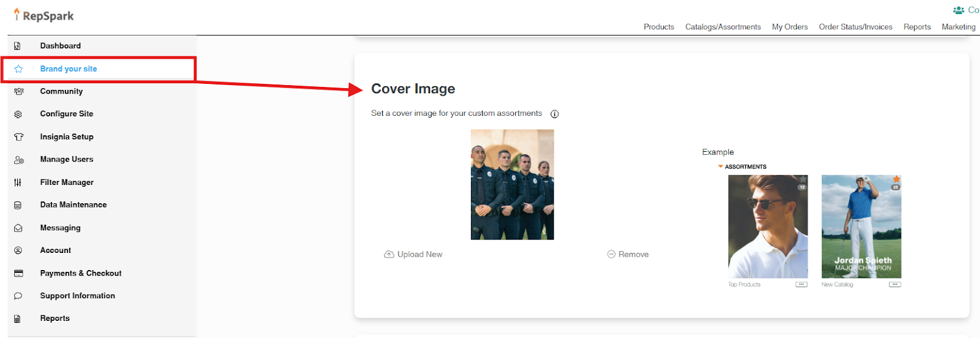Click the Payments & Checkout card icon

pyautogui.click(x=18, y=274)
